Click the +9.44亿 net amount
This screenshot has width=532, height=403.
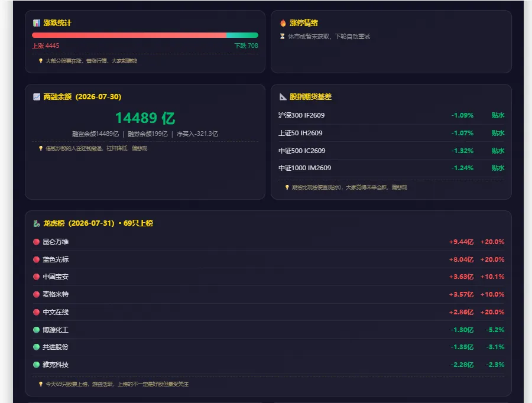[x=461, y=242]
